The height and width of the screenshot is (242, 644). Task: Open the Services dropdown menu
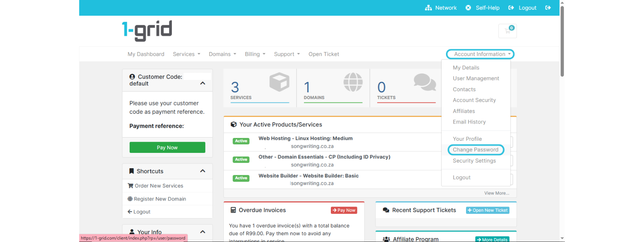click(186, 54)
